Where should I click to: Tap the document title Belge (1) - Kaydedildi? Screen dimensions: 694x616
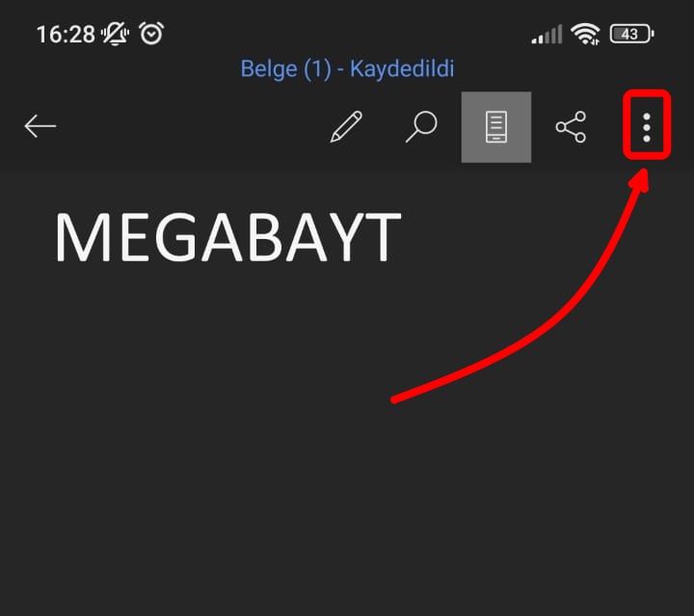[x=347, y=69]
